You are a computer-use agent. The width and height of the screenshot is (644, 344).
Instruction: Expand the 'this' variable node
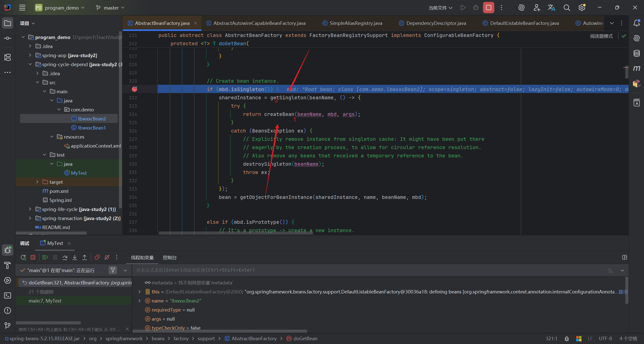pos(139,292)
